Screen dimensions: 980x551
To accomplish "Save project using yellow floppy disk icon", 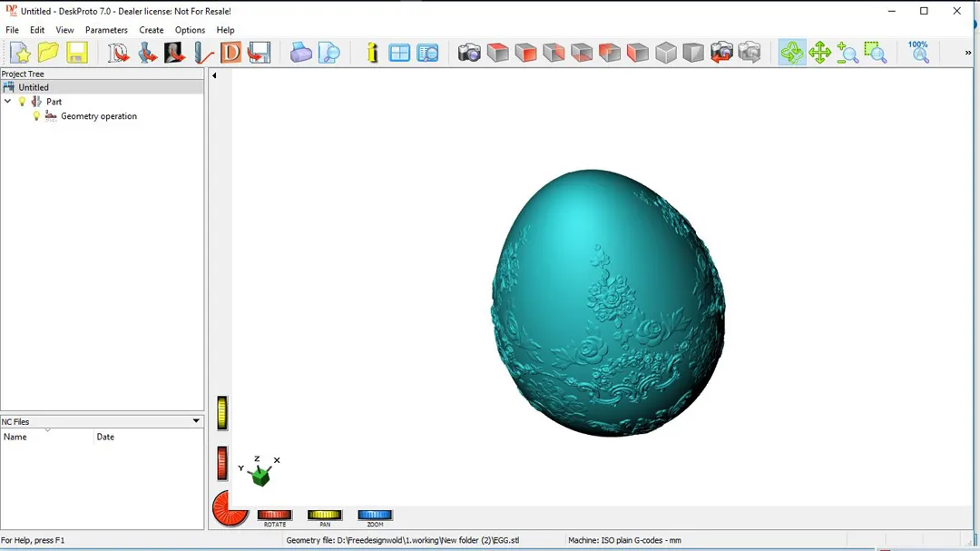I will coord(77,53).
